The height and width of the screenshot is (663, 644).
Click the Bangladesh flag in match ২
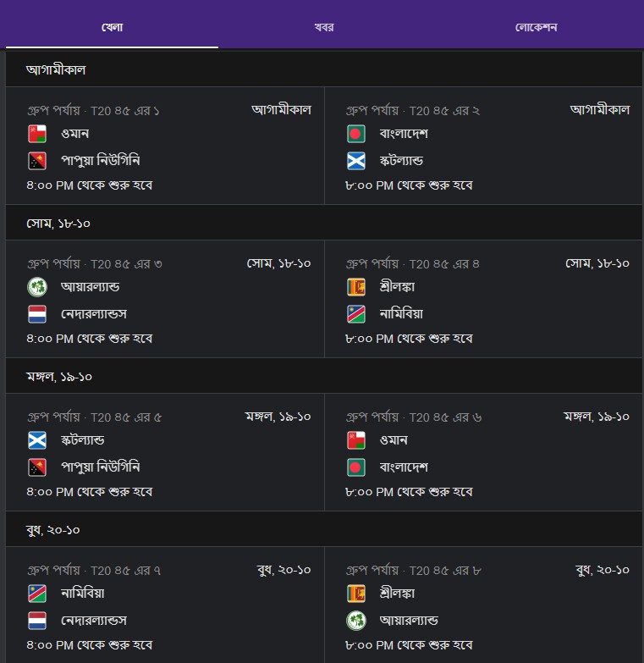[x=355, y=134]
